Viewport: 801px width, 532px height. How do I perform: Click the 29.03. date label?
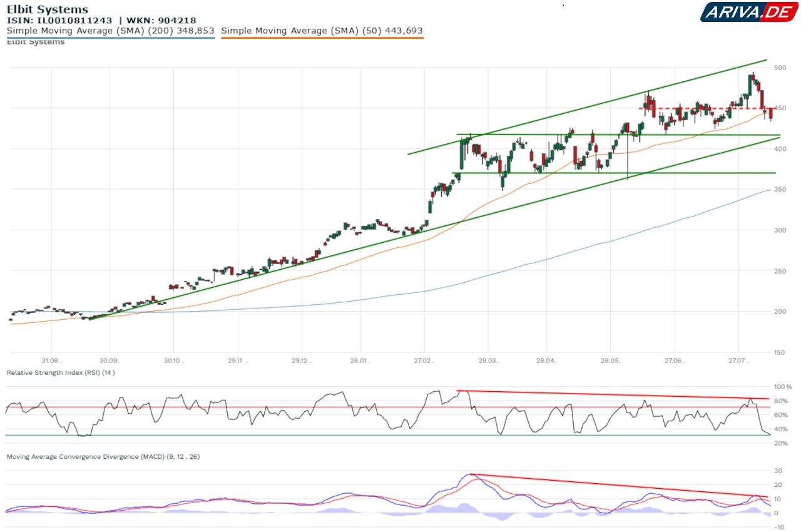pos(488,360)
